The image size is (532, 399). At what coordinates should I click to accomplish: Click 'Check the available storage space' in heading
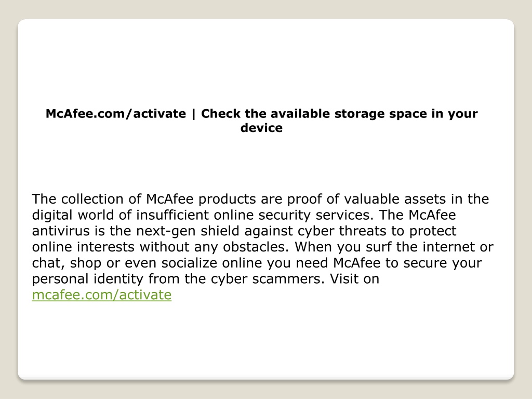314,114
